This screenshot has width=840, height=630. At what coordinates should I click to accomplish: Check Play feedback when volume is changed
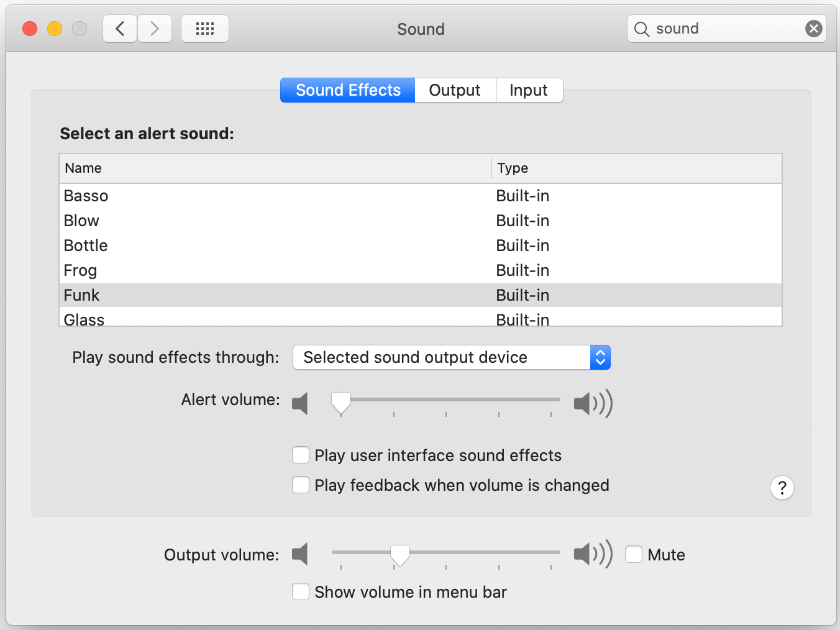[301, 485]
